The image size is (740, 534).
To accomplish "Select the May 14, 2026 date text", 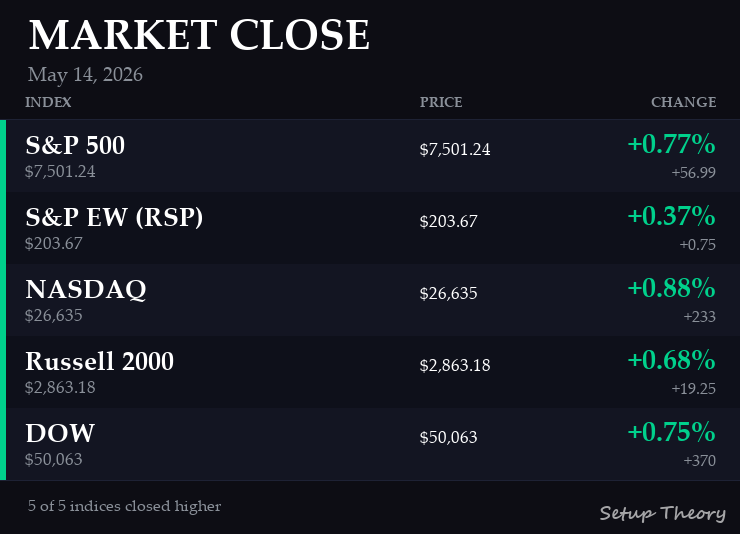I will (85, 75).
